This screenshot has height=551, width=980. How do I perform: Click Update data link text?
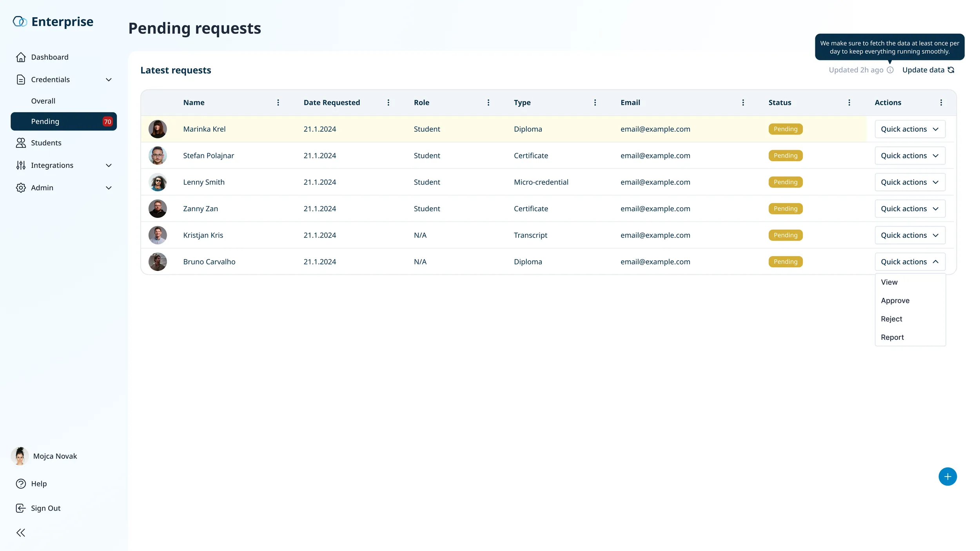[923, 70]
